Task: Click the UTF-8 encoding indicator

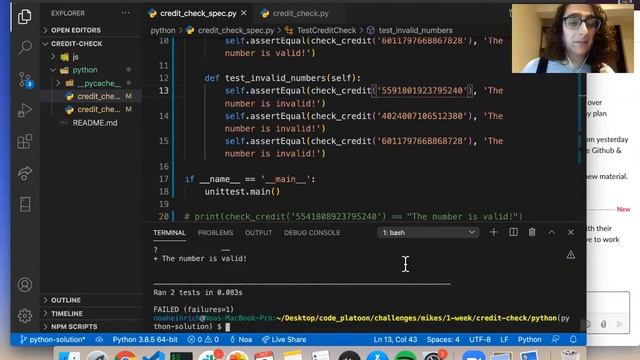Action: coord(480,339)
